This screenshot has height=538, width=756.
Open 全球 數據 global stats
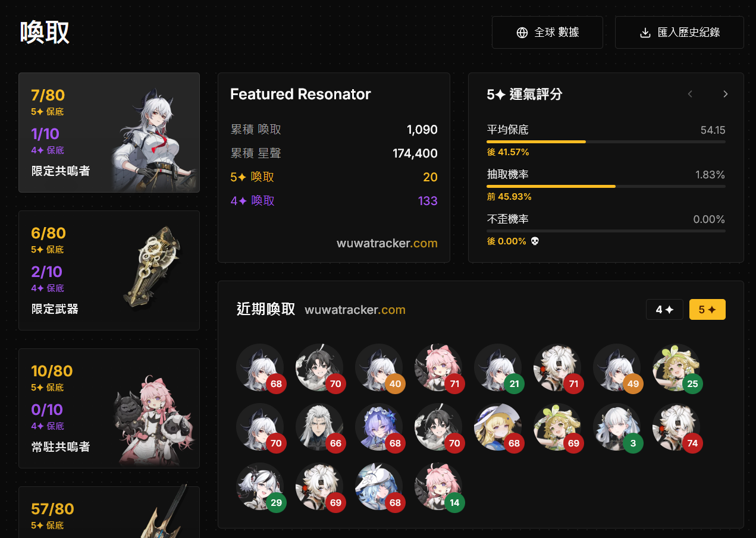tap(547, 32)
